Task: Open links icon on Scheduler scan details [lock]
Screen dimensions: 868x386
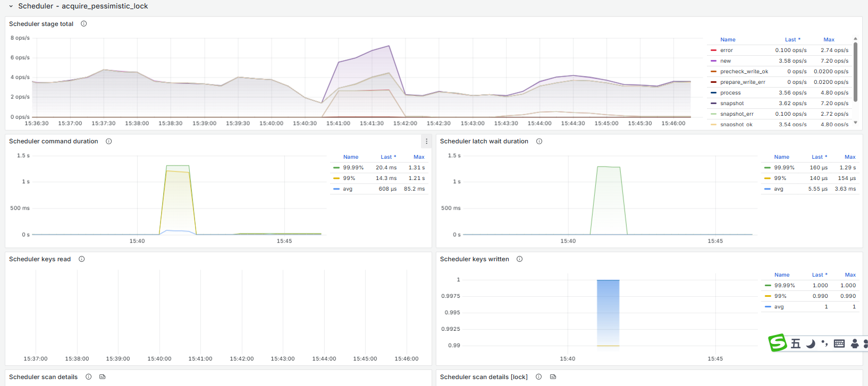Action: pyautogui.click(x=553, y=377)
